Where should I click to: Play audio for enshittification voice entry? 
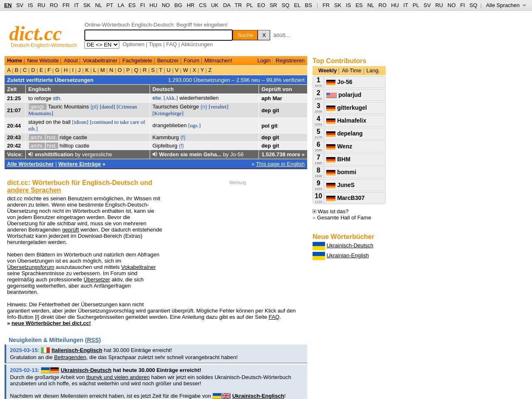(x=31, y=155)
